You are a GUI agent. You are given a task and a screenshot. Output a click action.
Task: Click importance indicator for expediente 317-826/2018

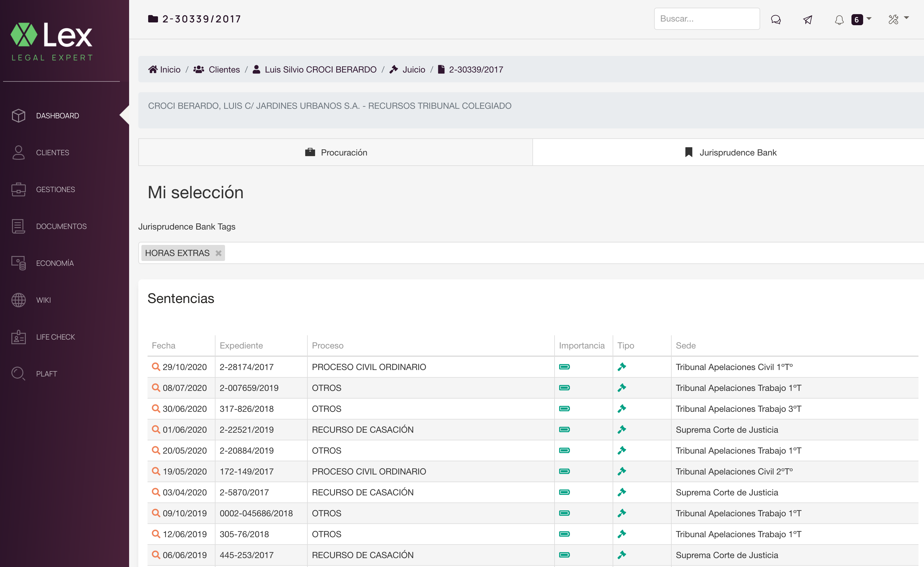(564, 408)
